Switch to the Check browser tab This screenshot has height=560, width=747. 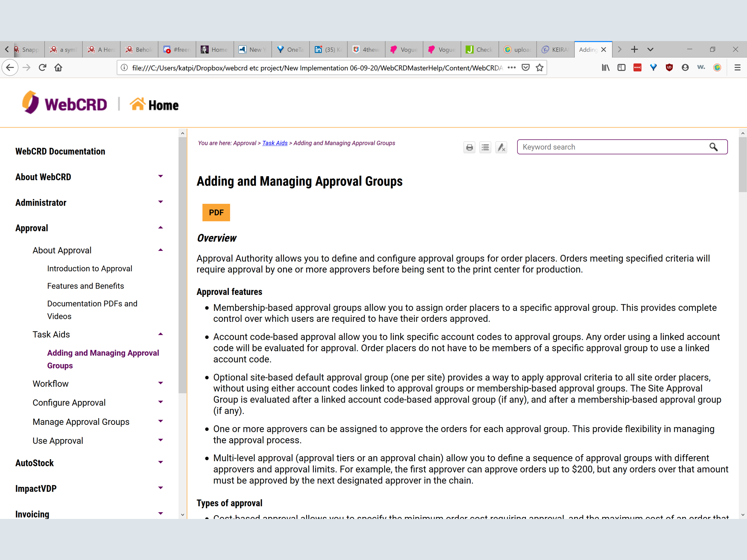[x=480, y=49]
